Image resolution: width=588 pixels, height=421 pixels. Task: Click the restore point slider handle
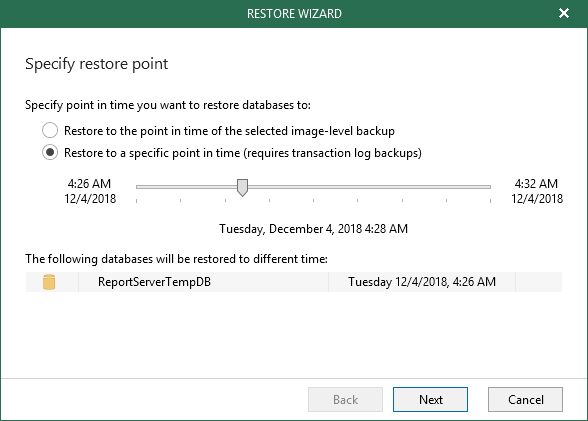(243, 187)
